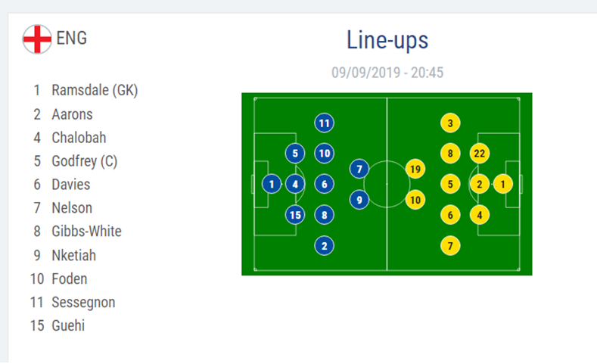The image size is (597, 364).
Task: Click Gibbs-White in the player list
Action: [x=86, y=231]
